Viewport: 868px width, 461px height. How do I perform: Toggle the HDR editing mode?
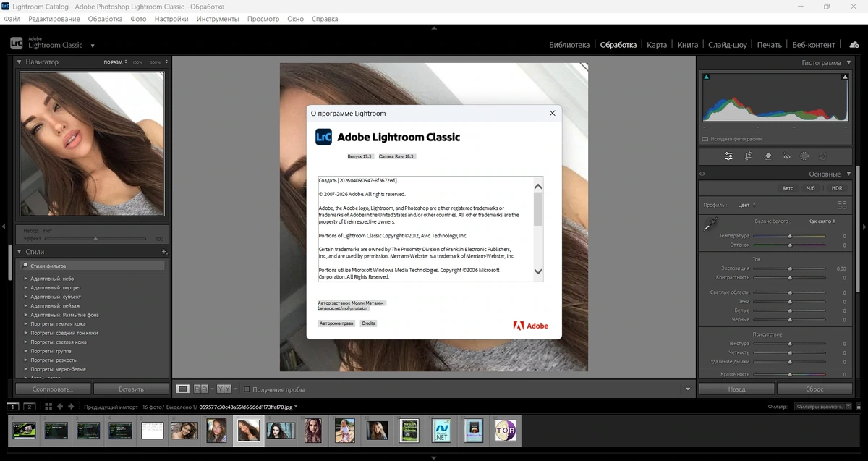click(837, 188)
